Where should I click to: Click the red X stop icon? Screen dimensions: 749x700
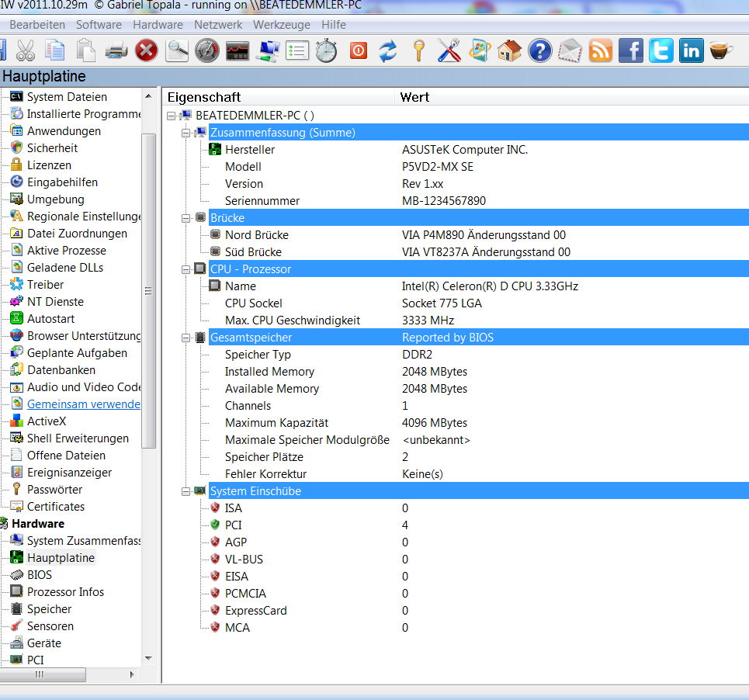pyautogui.click(x=146, y=50)
